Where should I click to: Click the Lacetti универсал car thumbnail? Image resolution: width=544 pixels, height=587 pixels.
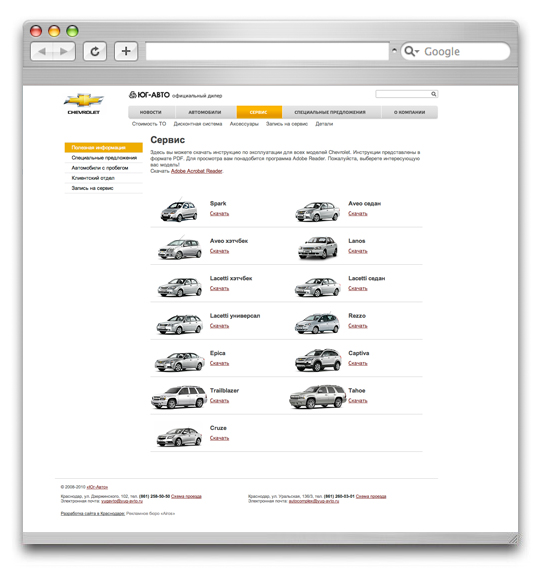pos(180,324)
